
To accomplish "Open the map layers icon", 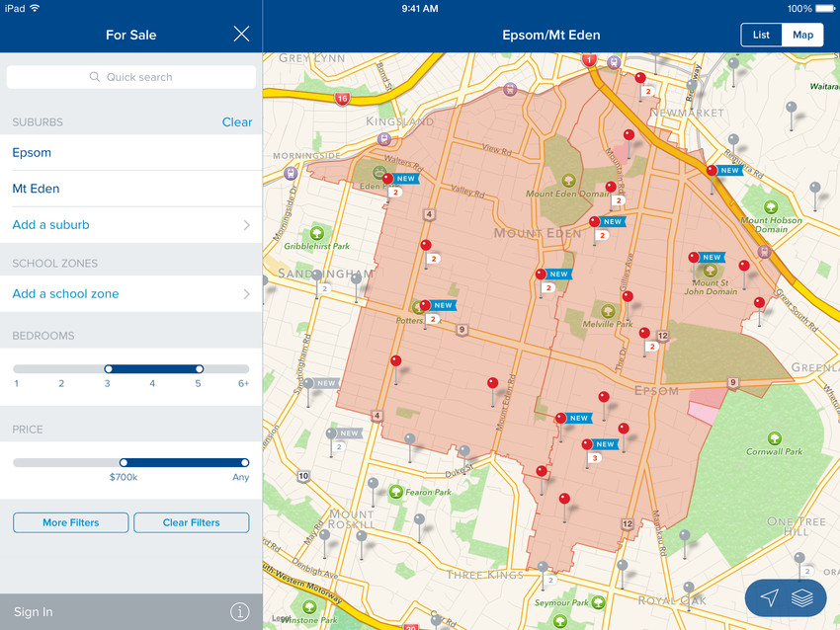I will [x=801, y=597].
